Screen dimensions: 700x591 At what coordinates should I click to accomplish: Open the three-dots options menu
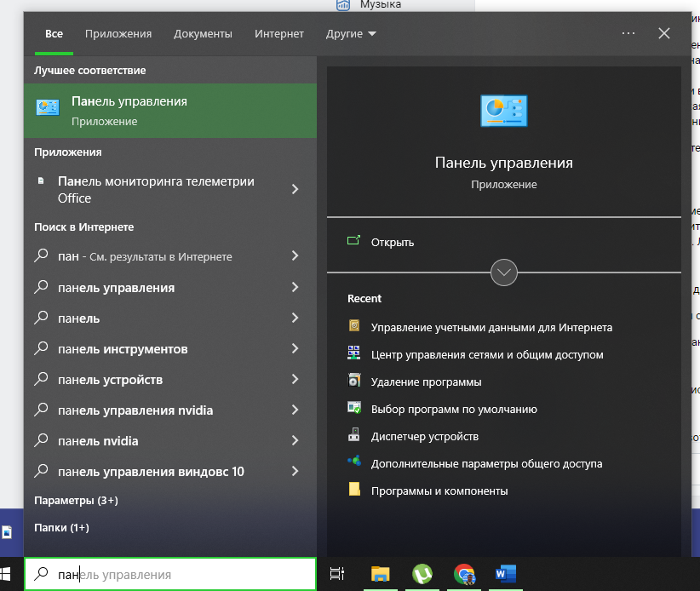(628, 33)
